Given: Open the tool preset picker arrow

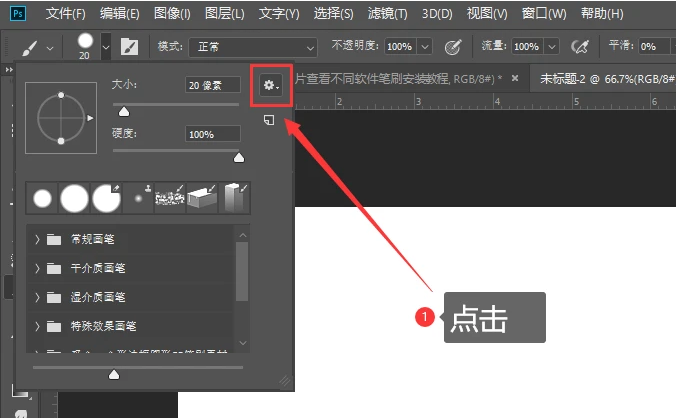Looking at the screenshot, I should [50, 48].
